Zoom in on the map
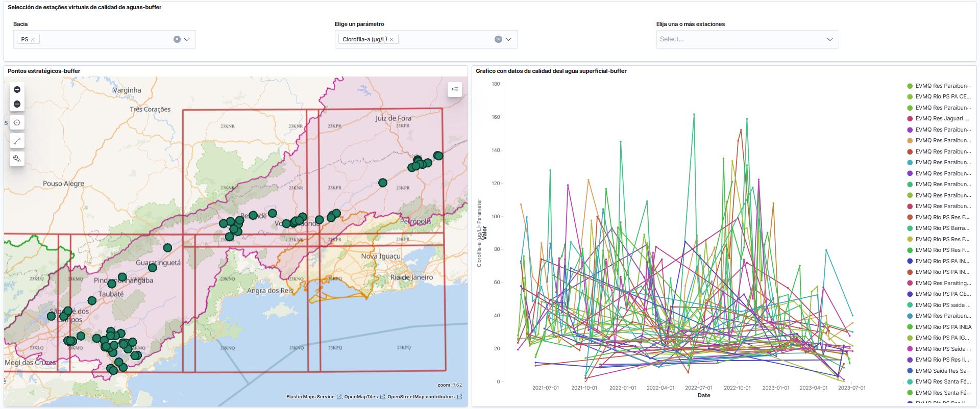 [17, 90]
